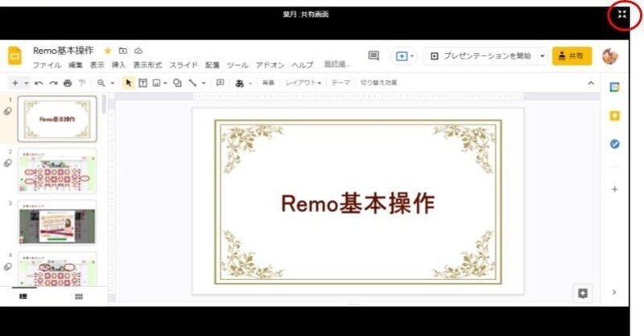Open the 配置 menu
This screenshot has width=644, height=336.
click(x=213, y=65)
